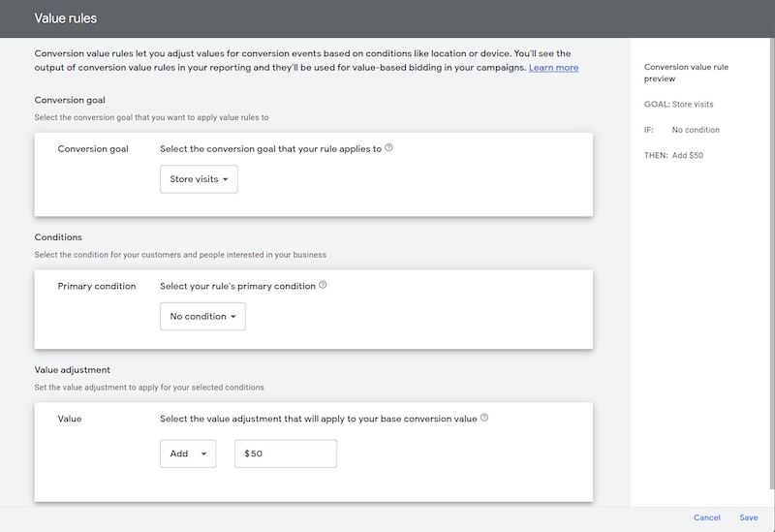The width and height of the screenshot is (775, 532).
Task: Click the vertical scrollbar on right edge
Action: 772,264
